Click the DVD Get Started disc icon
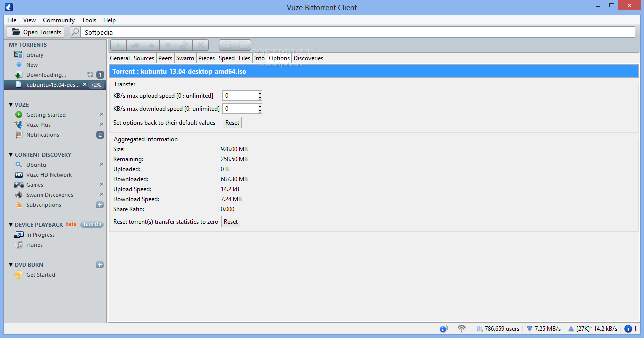Screen dimensions: 644x338 tap(19, 275)
